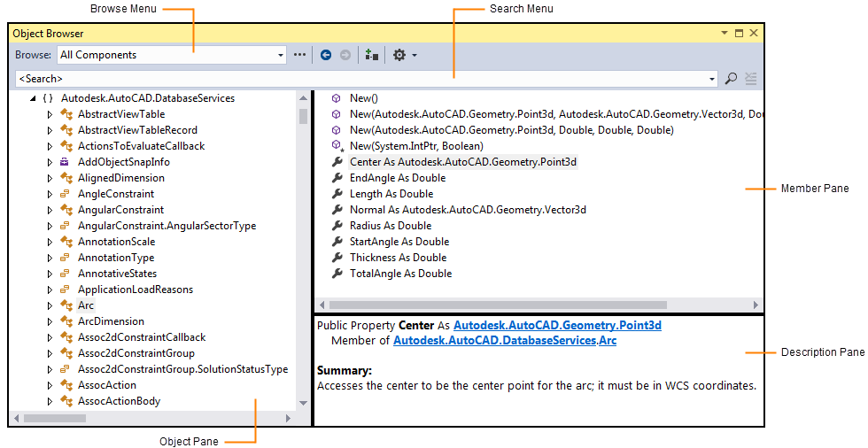Collapse Autodesk.AutoCAD.DatabaseServices namespace

point(34,98)
